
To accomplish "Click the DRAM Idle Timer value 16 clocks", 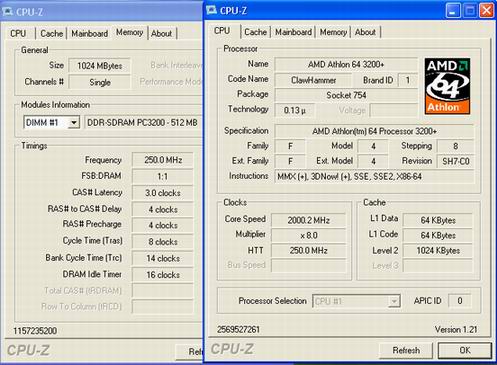I will 163,275.
